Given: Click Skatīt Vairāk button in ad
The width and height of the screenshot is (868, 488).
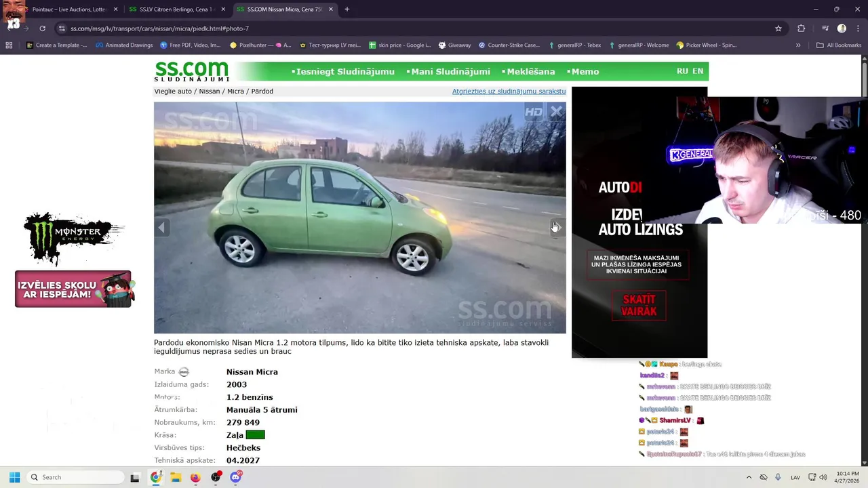Looking at the screenshot, I should (x=639, y=305).
